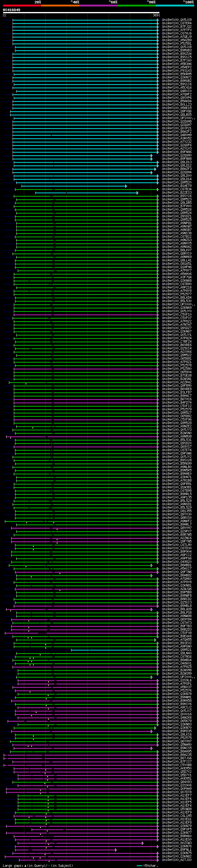Screen dimensions: 197x868
Task: Click the white query sequence bar
Action: pyautogui.click(x=81, y=13)
